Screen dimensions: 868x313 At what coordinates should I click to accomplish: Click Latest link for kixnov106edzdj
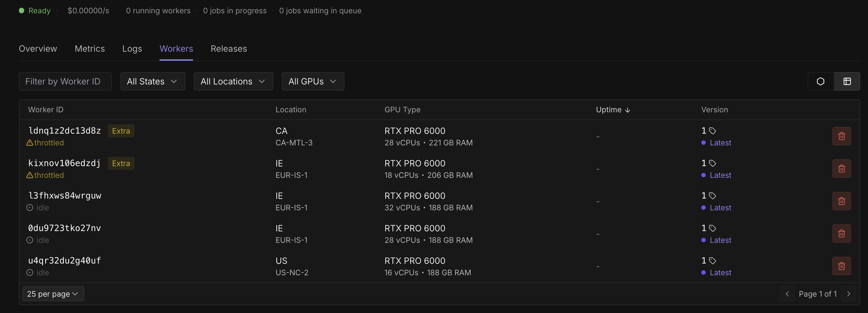(721, 175)
